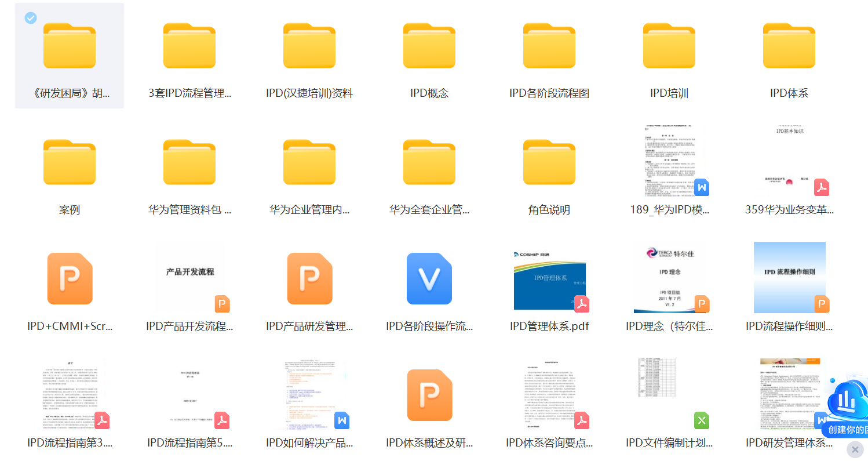This screenshot has height=461, width=868.
Task: Uncheck the 《研发困局》胡 folder selection checkmark
Action: (x=30, y=18)
